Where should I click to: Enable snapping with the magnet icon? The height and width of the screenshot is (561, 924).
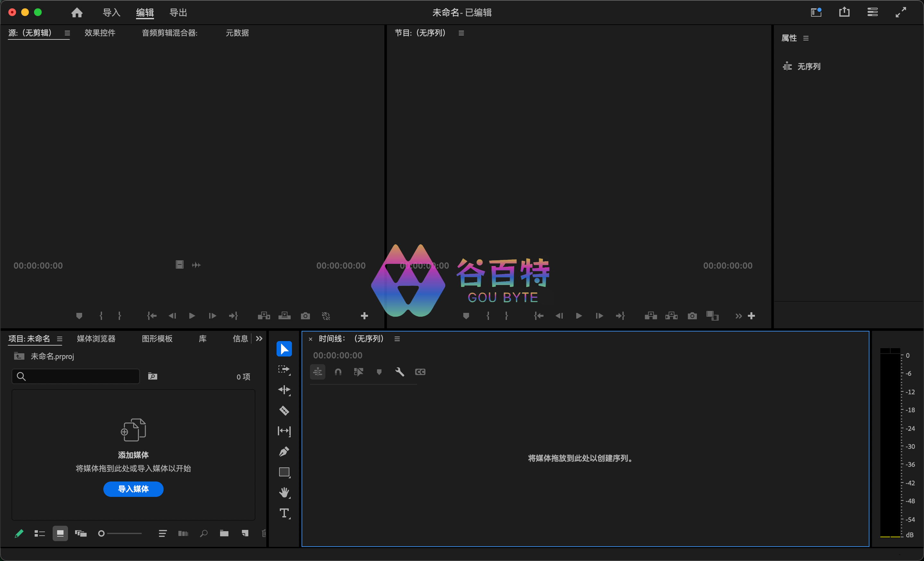point(338,372)
